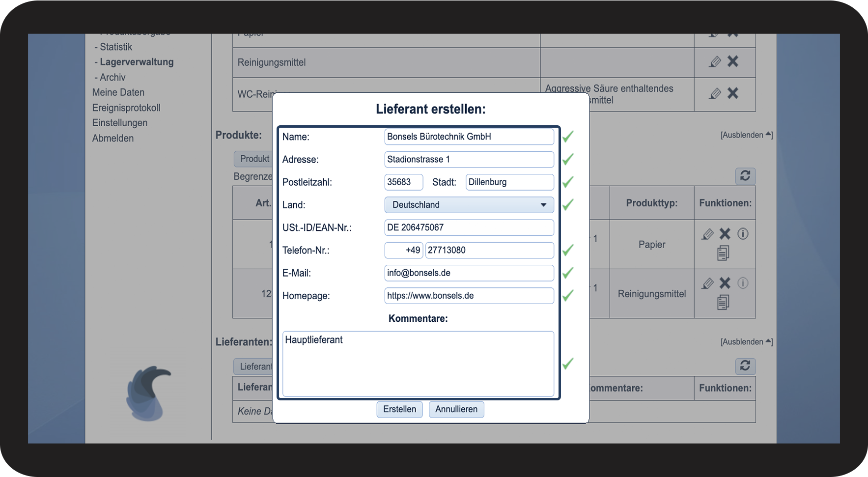Show info for the Reinigungsmittel product

[743, 283]
